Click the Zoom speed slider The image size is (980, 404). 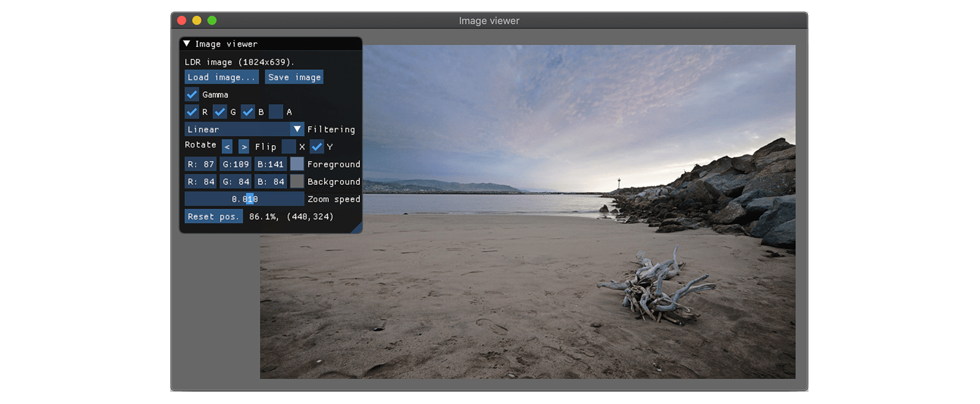(x=244, y=199)
